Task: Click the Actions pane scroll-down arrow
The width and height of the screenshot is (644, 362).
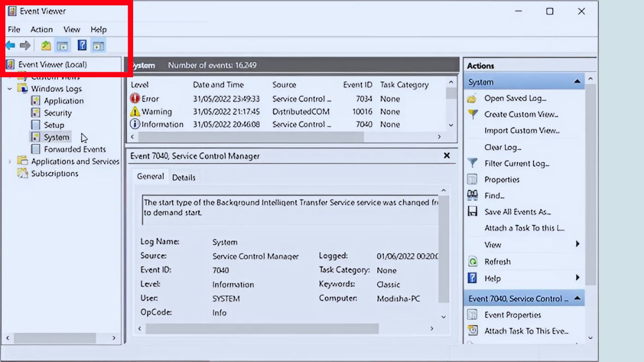Action: click(590, 338)
